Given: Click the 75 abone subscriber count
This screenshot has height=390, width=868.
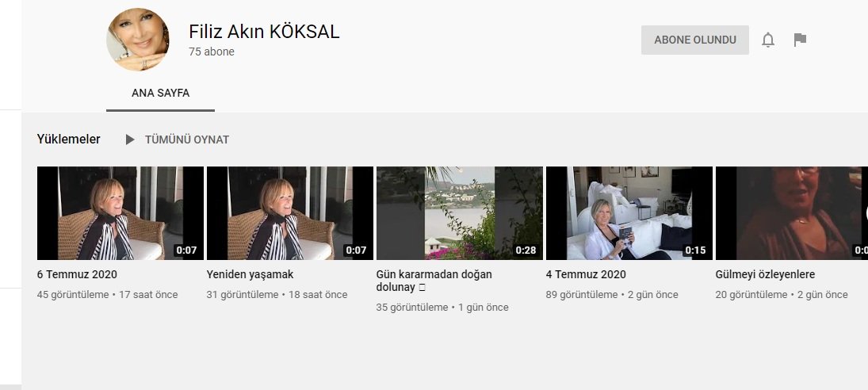Looking at the screenshot, I should point(212,52).
